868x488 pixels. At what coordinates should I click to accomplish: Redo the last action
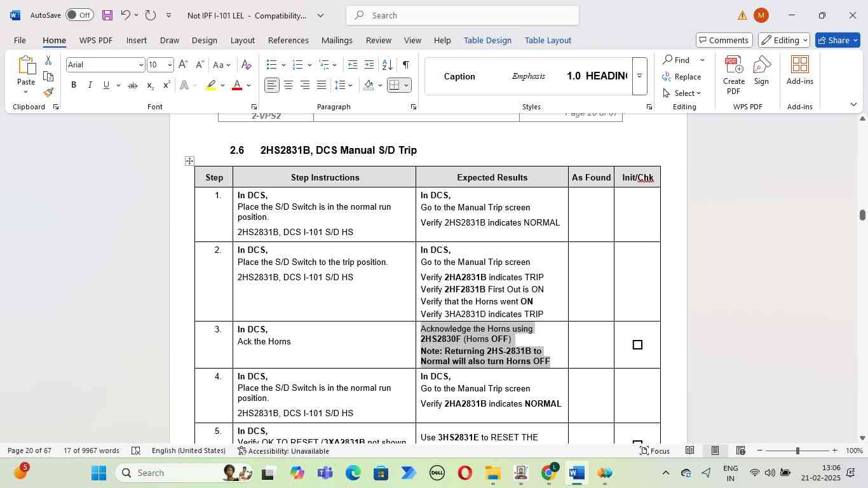[151, 15]
